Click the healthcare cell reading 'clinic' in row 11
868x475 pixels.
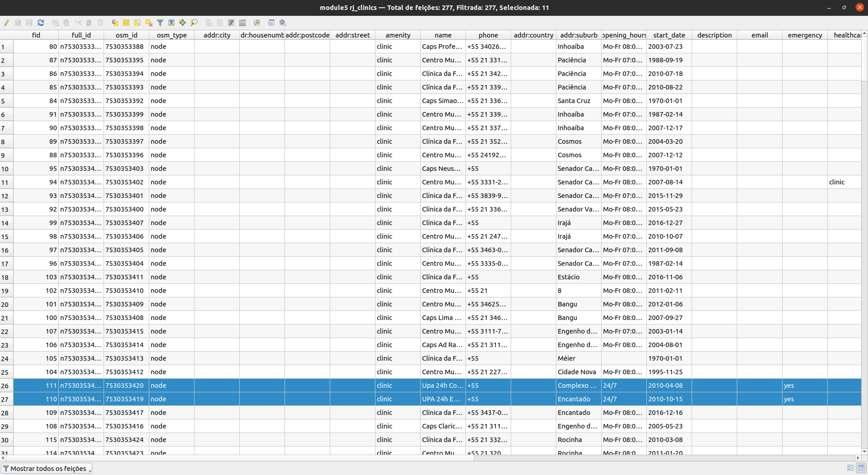pyautogui.click(x=844, y=182)
